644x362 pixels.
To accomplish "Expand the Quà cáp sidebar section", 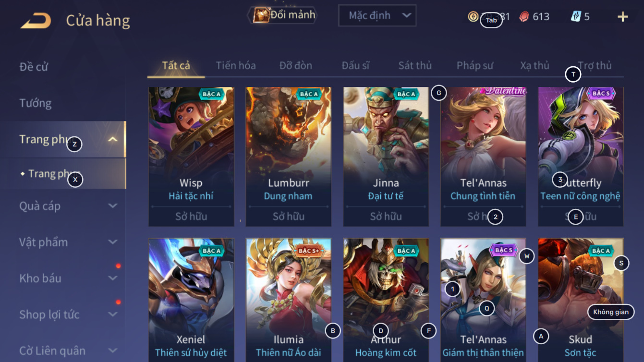I will point(113,206).
